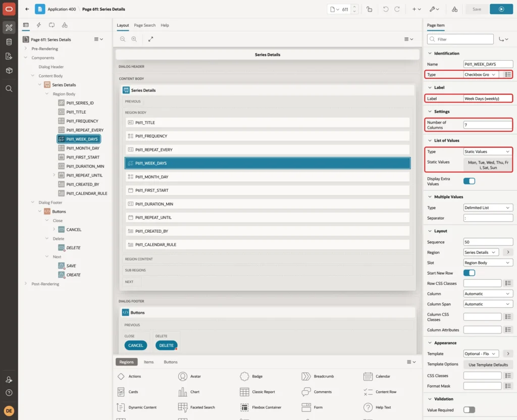Open List of Values Type dropdown
The image size is (517, 420).
488,151
